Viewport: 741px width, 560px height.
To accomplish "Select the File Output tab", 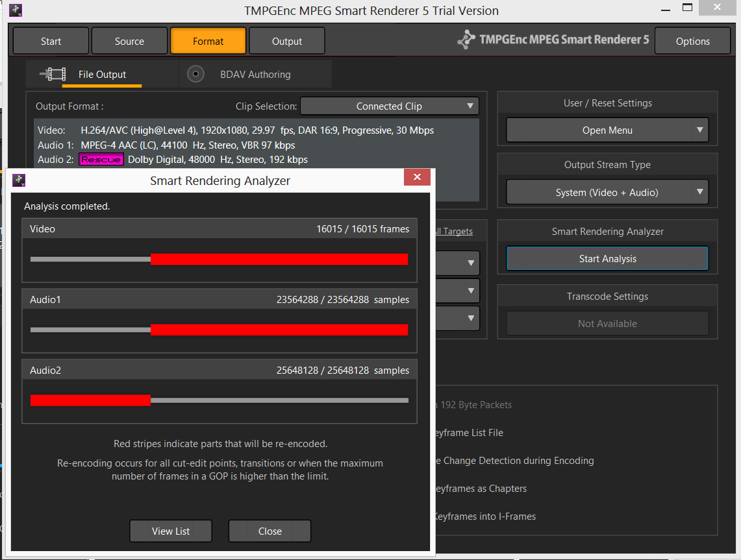I will [102, 74].
